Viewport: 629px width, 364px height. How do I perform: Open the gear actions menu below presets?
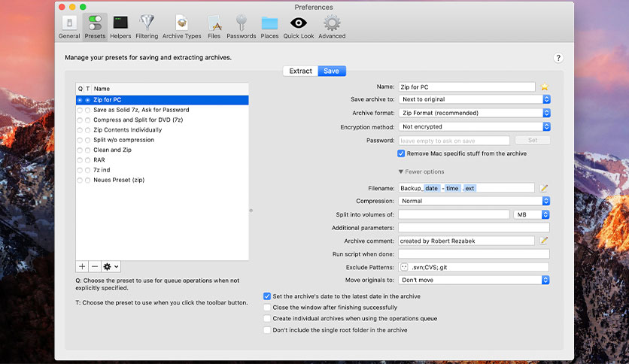111,266
